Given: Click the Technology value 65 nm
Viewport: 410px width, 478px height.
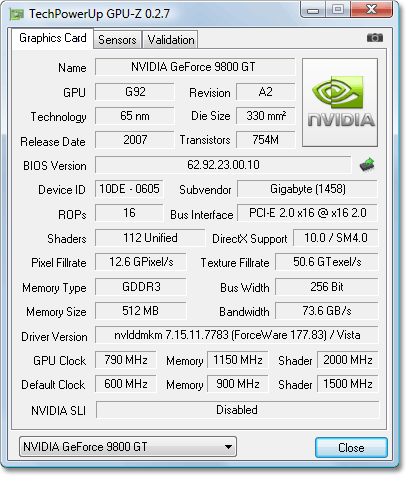Looking at the screenshot, I should pos(135,116).
